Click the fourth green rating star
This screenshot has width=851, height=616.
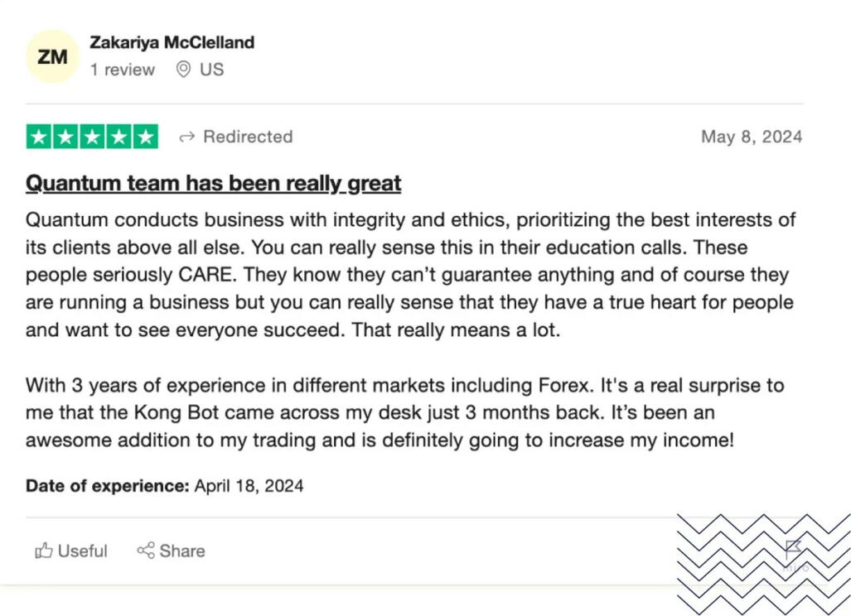pyautogui.click(x=118, y=137)
